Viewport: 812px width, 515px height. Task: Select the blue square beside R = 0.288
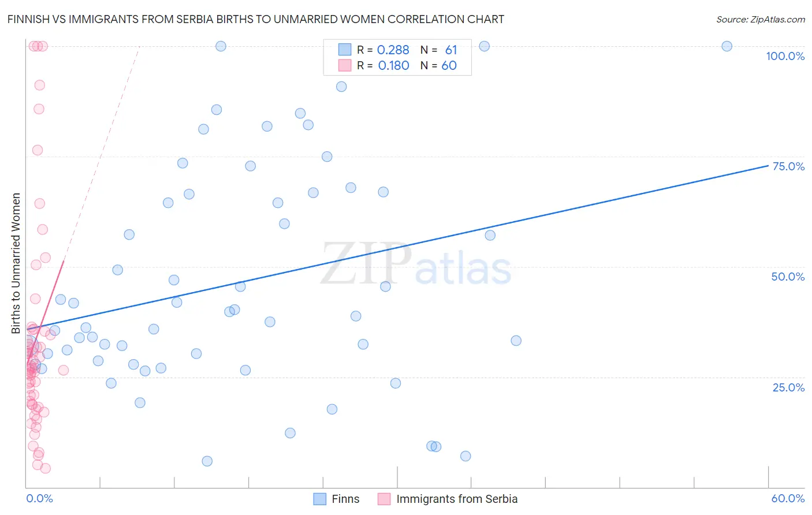point(345,50)
